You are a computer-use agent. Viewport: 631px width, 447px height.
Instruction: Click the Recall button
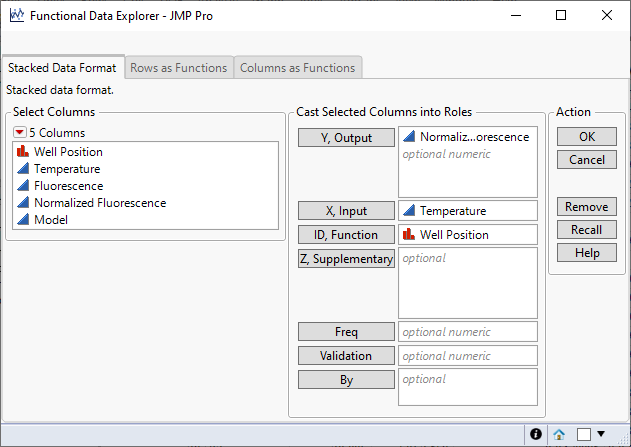pos(586,230)
